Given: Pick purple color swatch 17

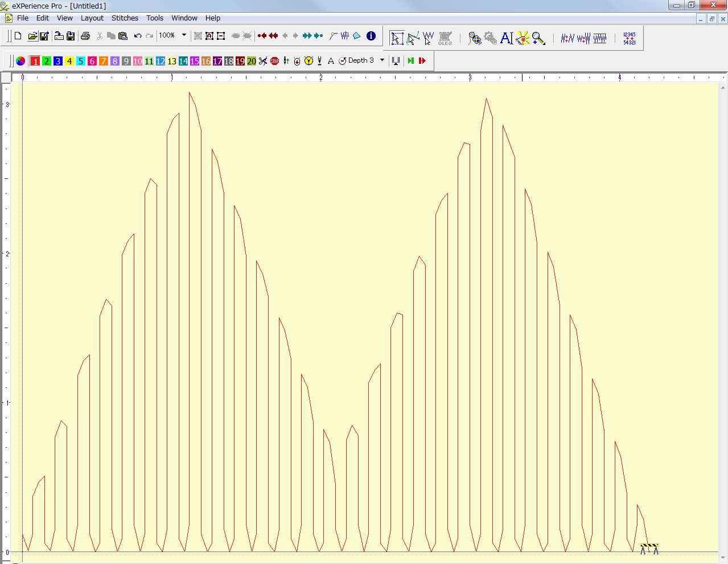Looking at the screenshot, I should 217,61.
